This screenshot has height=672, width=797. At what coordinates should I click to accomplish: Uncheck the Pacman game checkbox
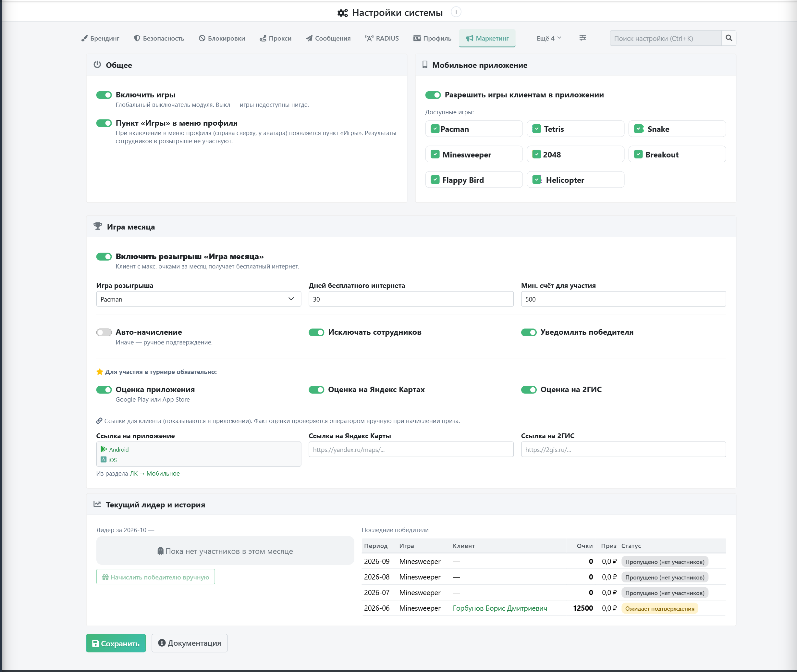[435, 129]
